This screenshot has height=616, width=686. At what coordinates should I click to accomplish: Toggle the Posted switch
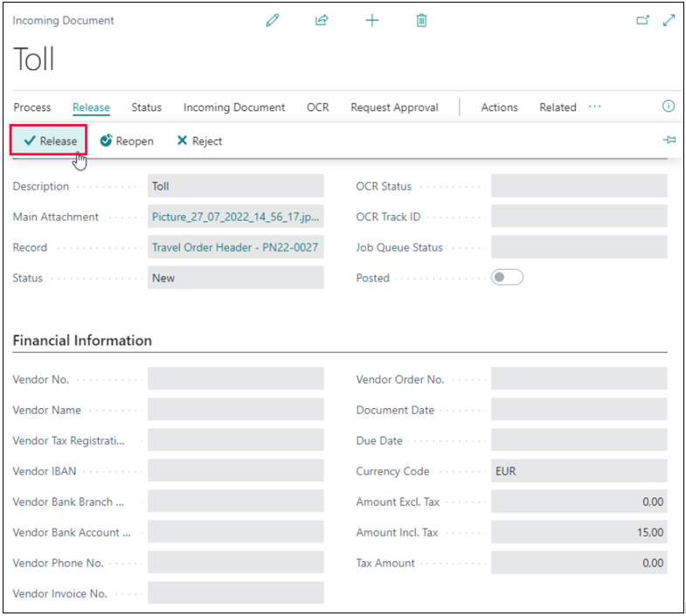tap(507, 277)
